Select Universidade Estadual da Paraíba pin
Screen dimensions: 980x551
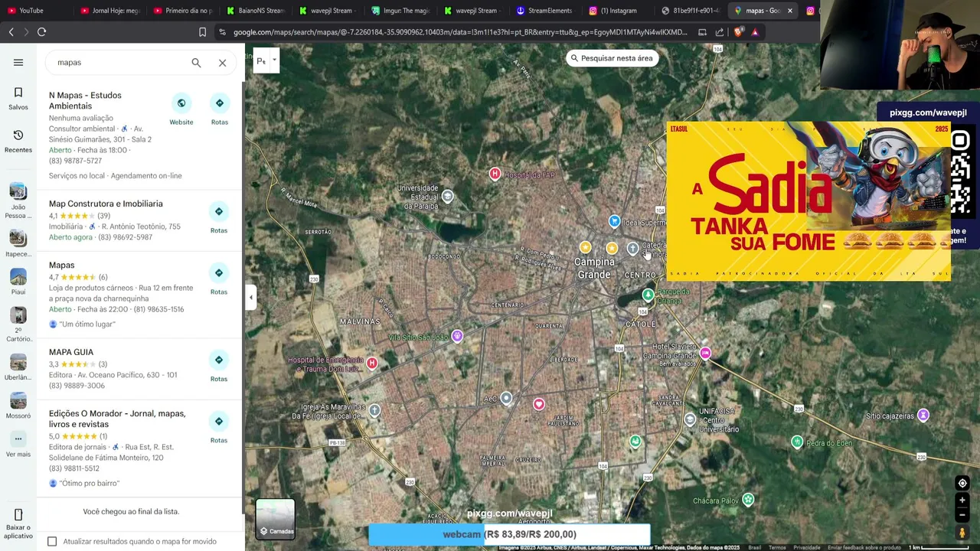[448, 197]
